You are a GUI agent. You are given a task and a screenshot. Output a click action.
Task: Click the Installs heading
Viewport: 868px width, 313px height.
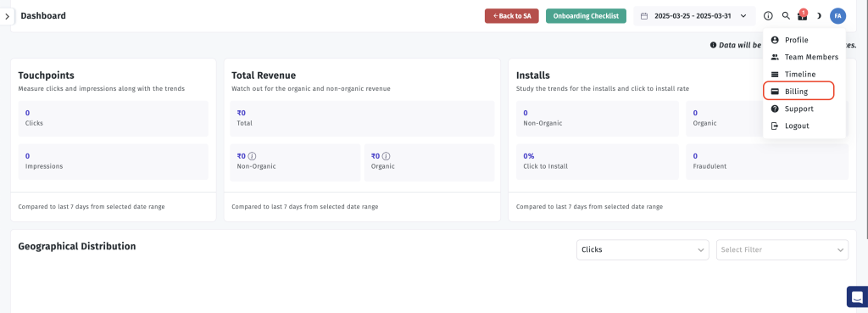532,75
